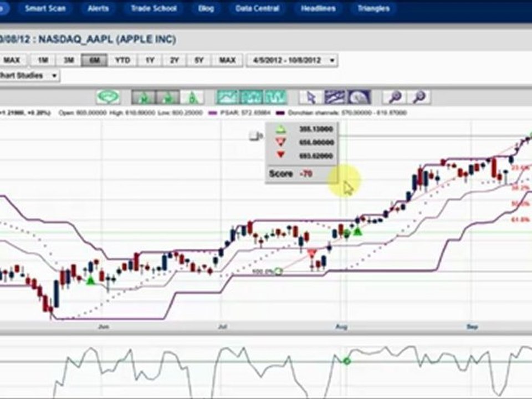Image resolution: width=532 pixels, height=399 pixels.
Task: Click the green circle on the August candlestick
Action: click(x=346, y=233)
